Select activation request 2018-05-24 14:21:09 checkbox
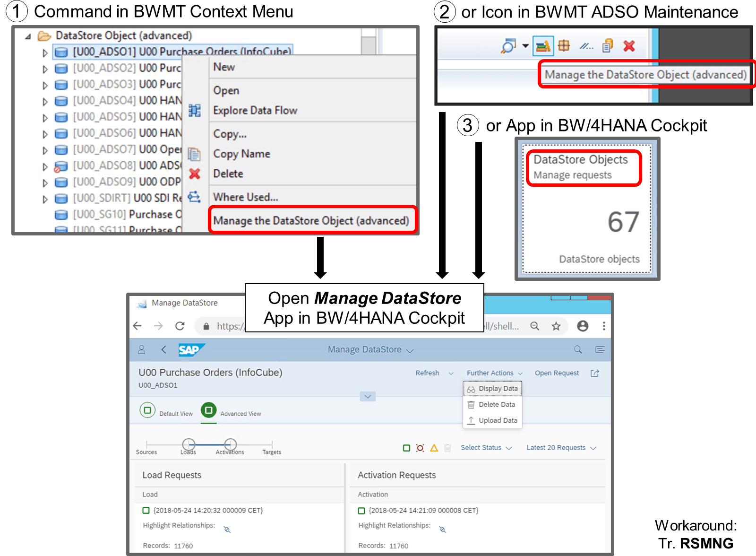This screenshot has height=556, width=756. click(x=361, y=511)
